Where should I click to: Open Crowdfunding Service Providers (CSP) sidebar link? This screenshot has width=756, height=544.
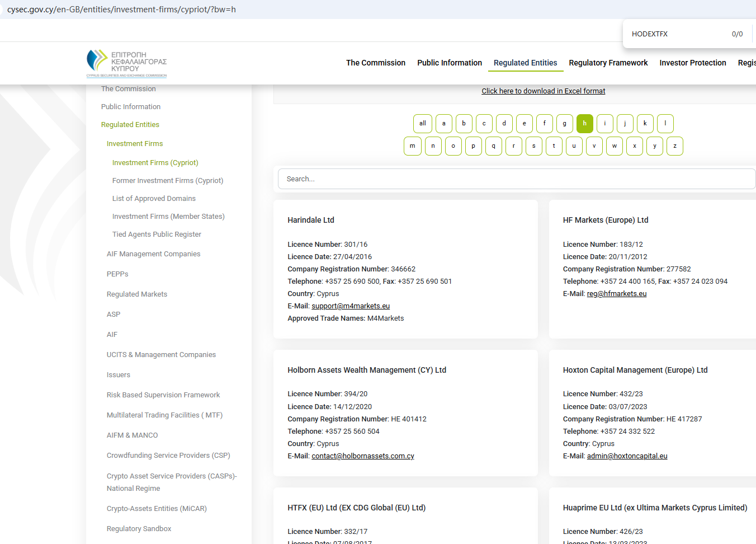[x=168, y=456]
